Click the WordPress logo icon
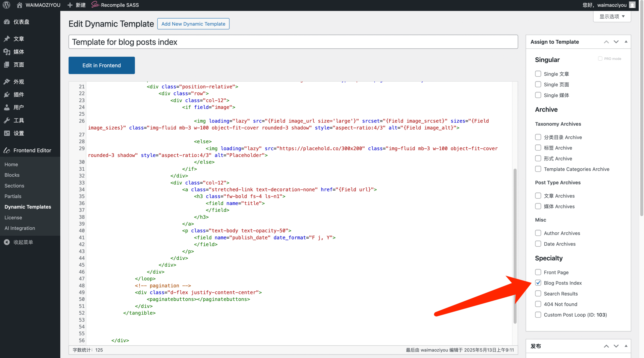644x358 pixels. [x=7, y=5]
